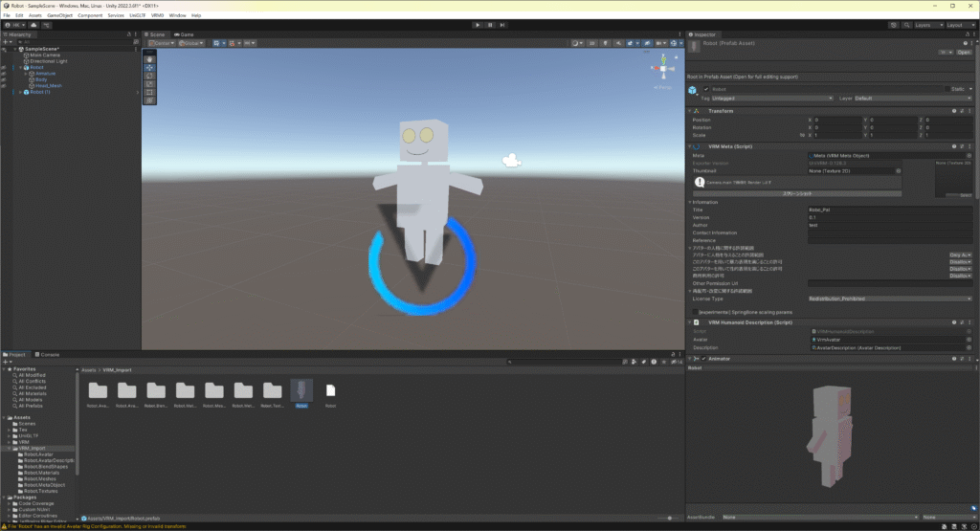
Task: Toggle the Animator component enabled checkbox
Action: [x=703, y=359]
